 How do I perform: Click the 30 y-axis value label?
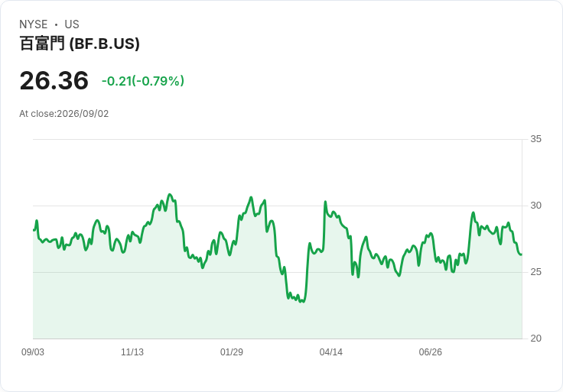[535, 206]
